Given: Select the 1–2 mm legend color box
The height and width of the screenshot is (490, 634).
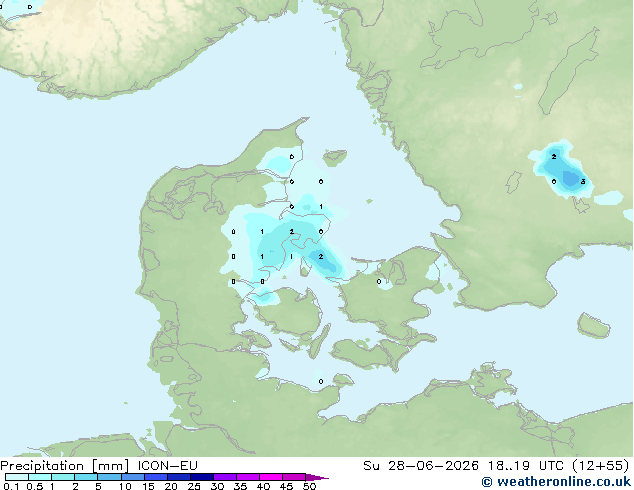Looking at the screenshot, I should click(63, 477).
